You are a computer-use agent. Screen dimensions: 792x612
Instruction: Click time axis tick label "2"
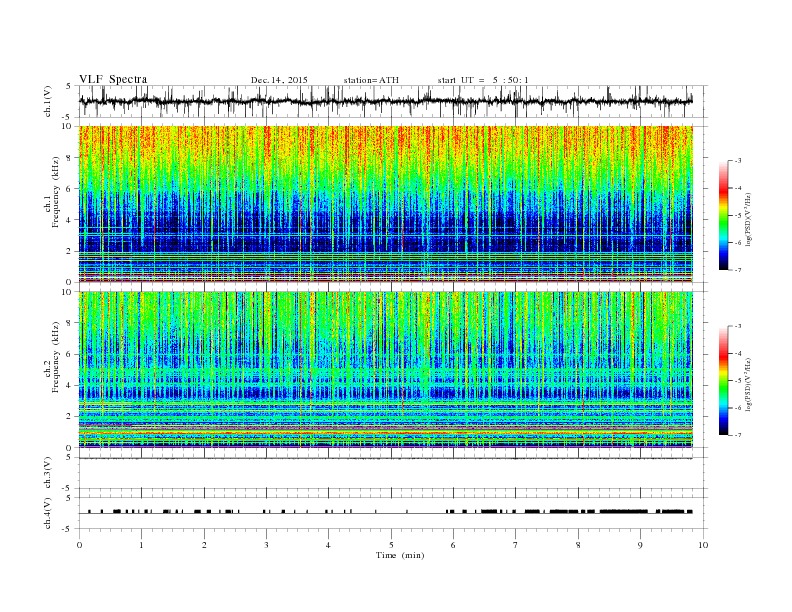point(204,545)
